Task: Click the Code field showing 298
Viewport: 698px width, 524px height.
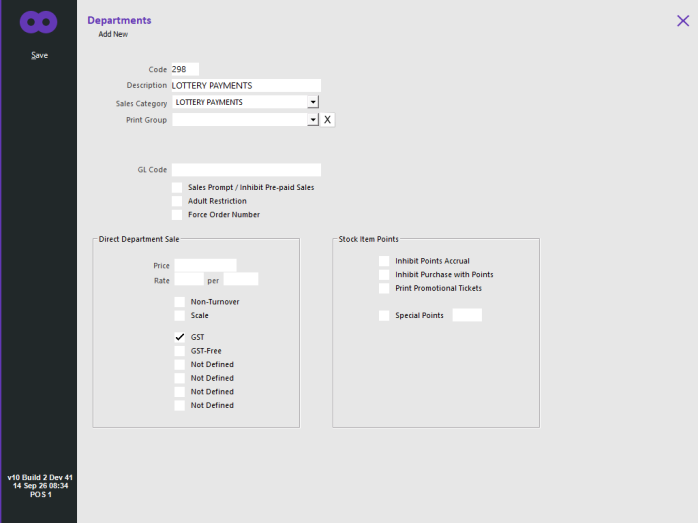Action: pos(185,69)
